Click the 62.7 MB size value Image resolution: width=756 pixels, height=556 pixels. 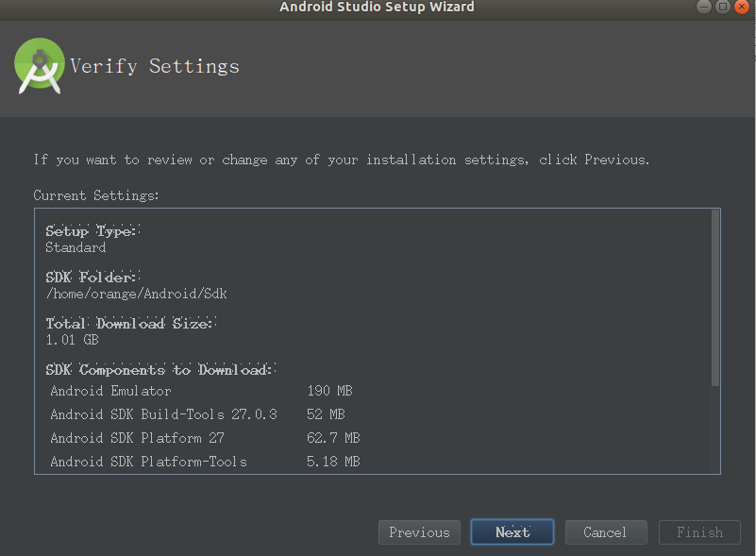tap(333, 438)
